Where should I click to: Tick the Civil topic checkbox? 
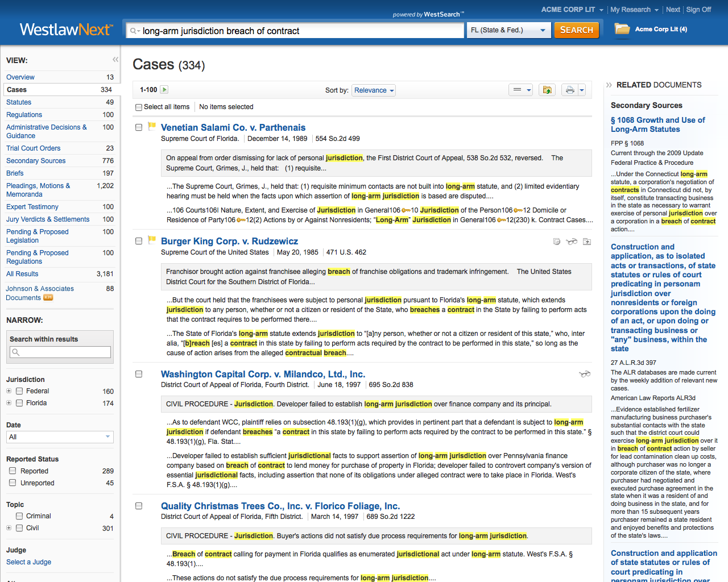point(19,528)
